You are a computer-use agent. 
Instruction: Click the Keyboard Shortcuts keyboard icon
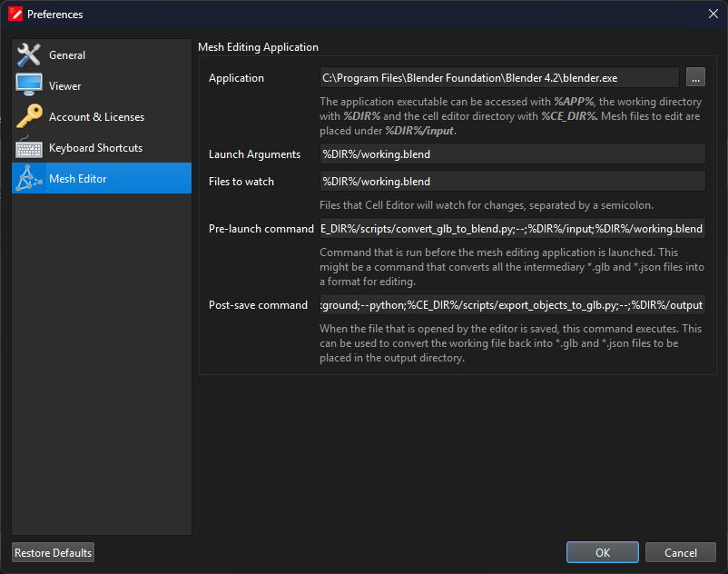29,147
